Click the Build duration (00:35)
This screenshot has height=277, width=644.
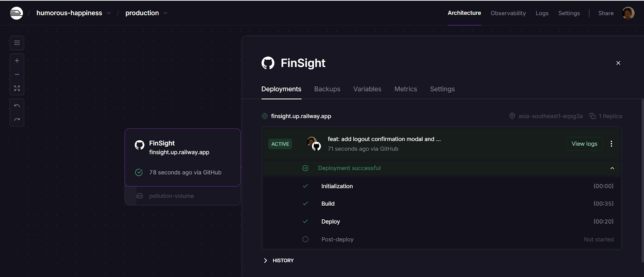[x=603, y=204]
